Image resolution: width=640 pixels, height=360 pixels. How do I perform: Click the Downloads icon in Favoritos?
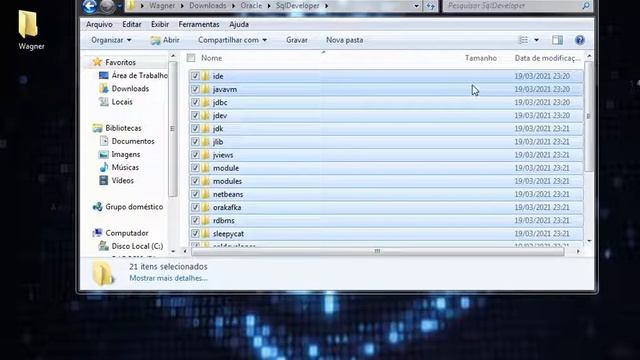pyautogui.click(x=104, y=89)
